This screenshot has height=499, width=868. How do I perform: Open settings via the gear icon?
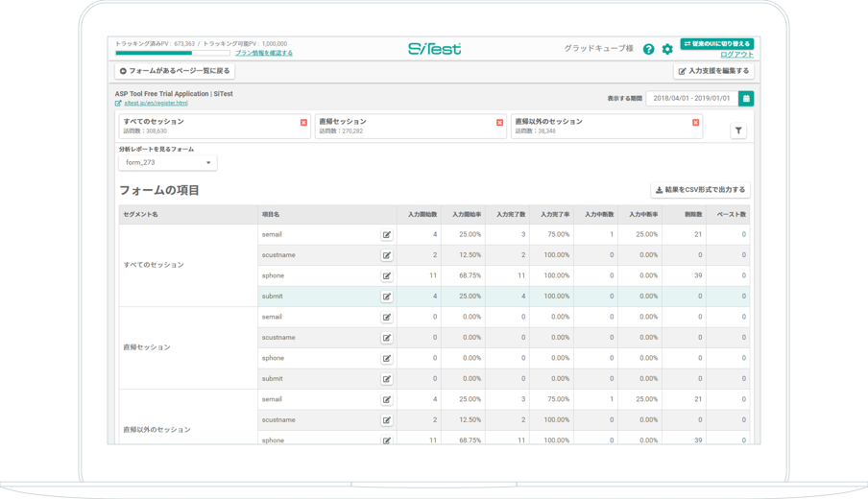point(667,49)
